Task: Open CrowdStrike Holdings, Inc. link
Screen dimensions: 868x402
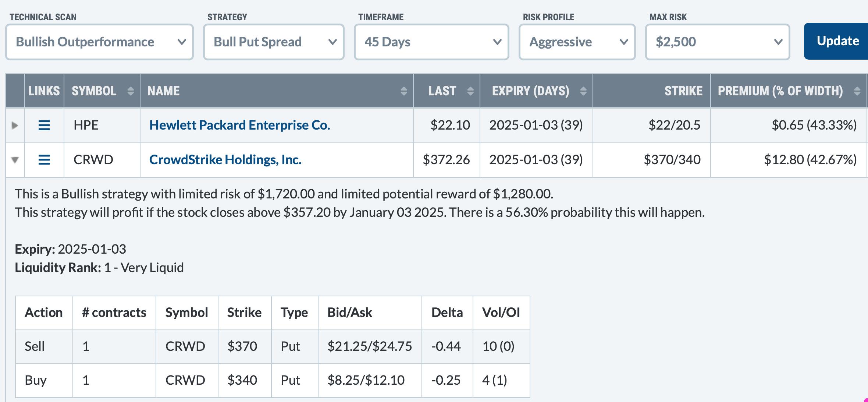Action: click(x=225, y=160)
